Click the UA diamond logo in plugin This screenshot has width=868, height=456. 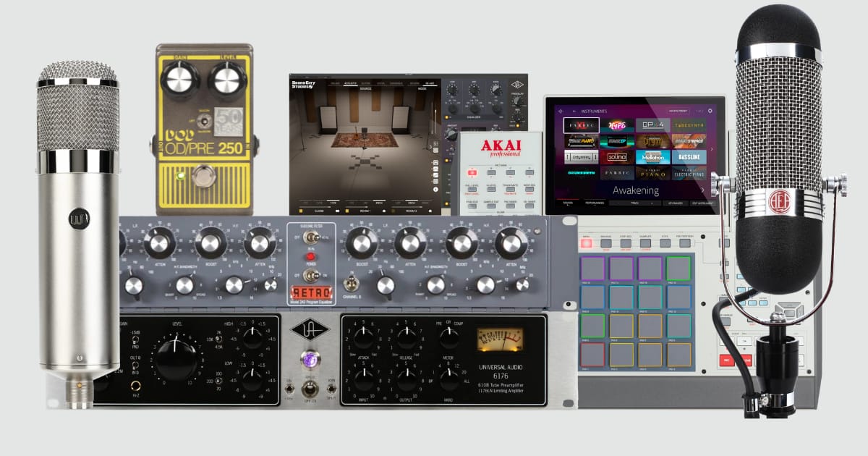pyautogui.click(x=517, y=85)
